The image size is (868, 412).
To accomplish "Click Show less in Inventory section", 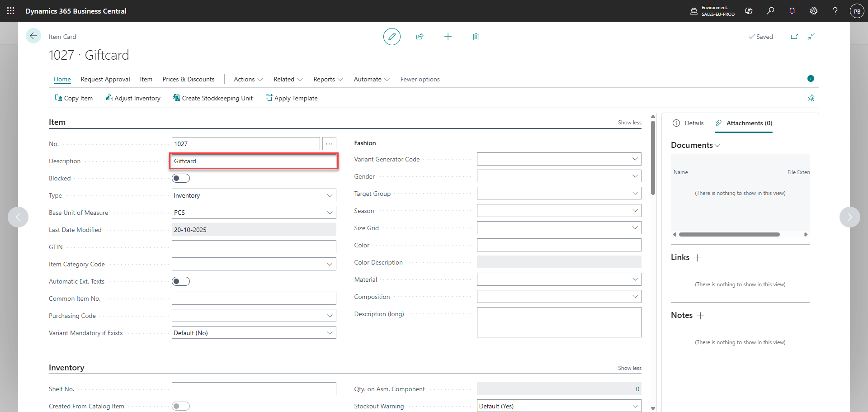I will 630,368.
